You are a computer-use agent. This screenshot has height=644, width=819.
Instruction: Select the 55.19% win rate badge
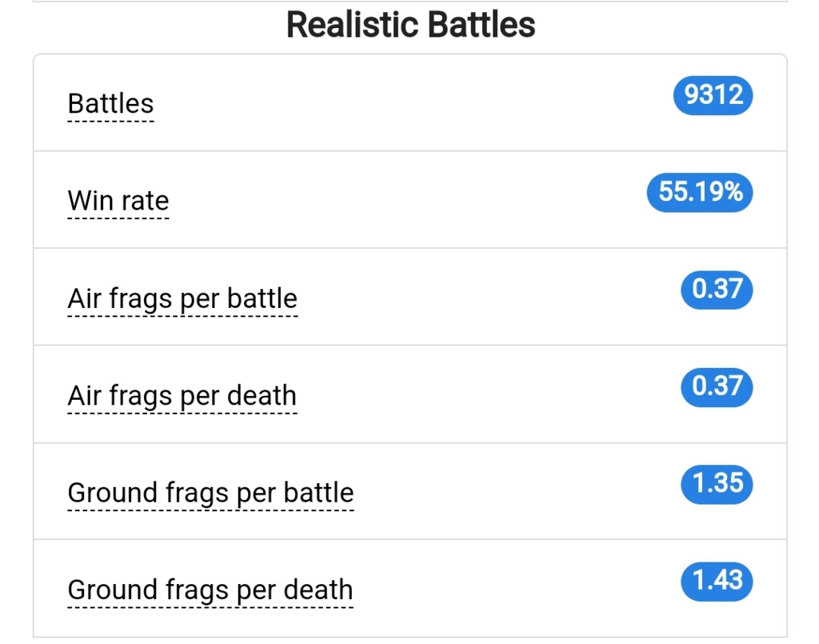click(700, 192)
